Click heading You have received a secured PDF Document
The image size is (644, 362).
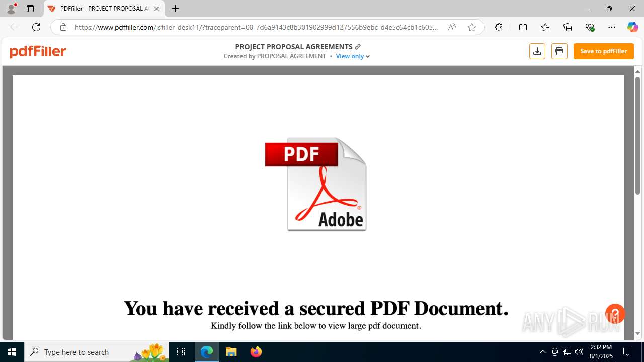pos(316,308)
